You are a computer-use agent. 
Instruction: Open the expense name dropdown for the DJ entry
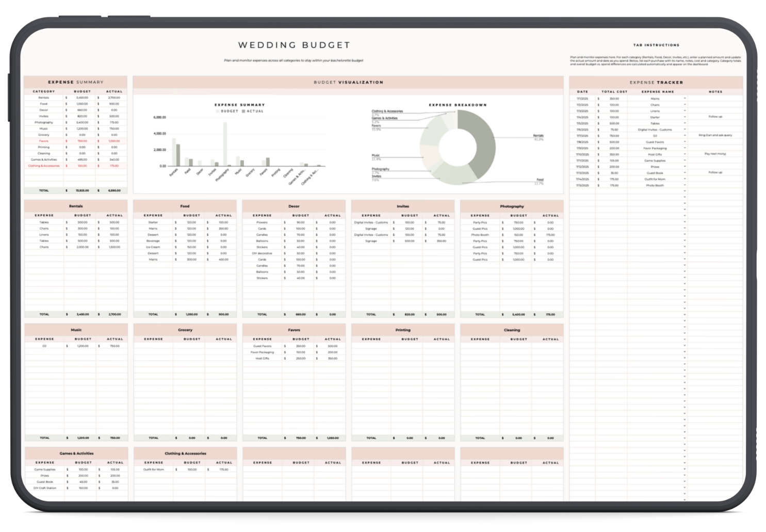685,135
